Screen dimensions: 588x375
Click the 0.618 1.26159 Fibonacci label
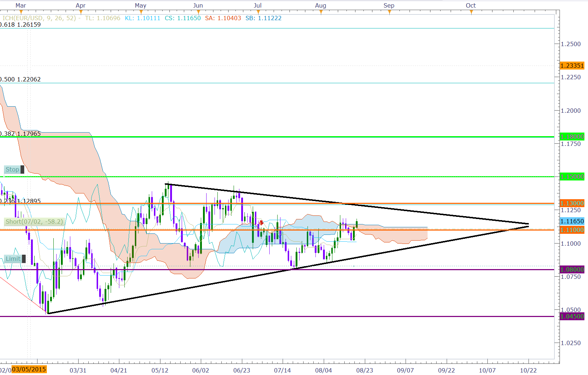point(20,24)
